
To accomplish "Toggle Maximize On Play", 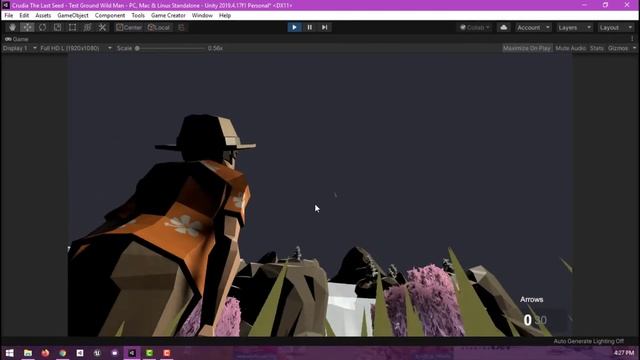I will 527,48.
